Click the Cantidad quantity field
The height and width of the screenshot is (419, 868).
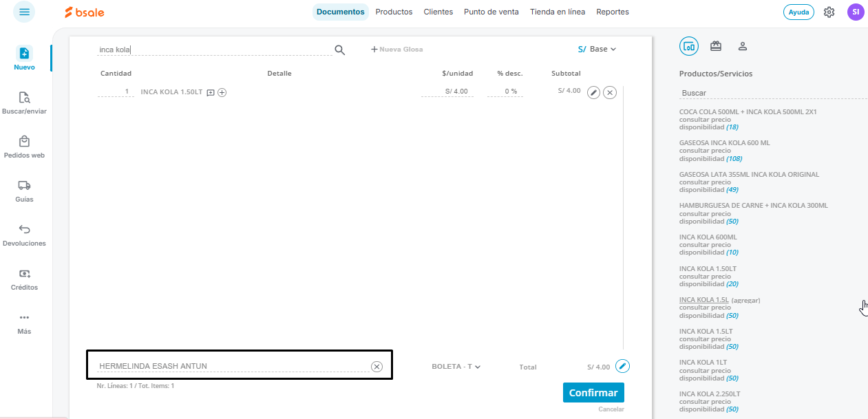[x=116, y=92]
